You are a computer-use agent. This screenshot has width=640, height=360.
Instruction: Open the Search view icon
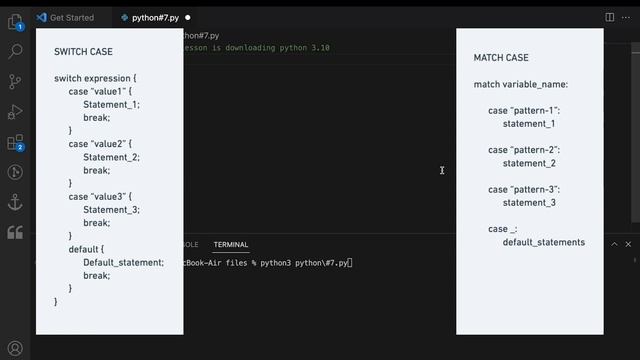point(16,51)
